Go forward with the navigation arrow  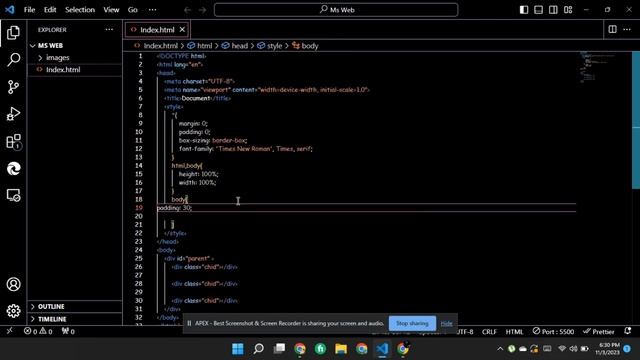[202, 10]
